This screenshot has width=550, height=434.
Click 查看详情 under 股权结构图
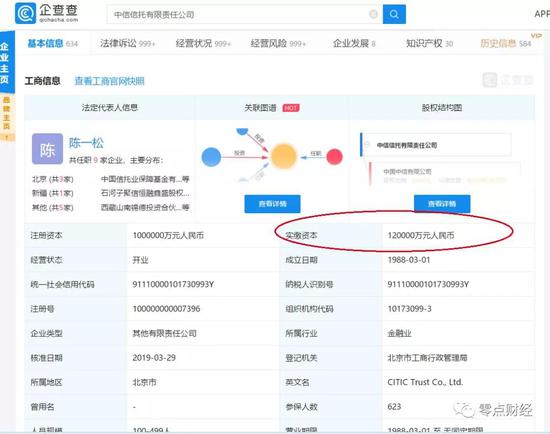[x=442, y=204]
